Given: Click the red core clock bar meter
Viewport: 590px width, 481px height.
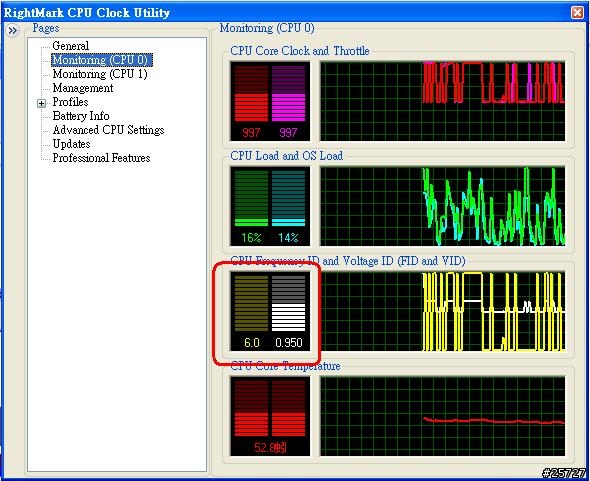Looking at the screenshot, I should coord(251,94).
